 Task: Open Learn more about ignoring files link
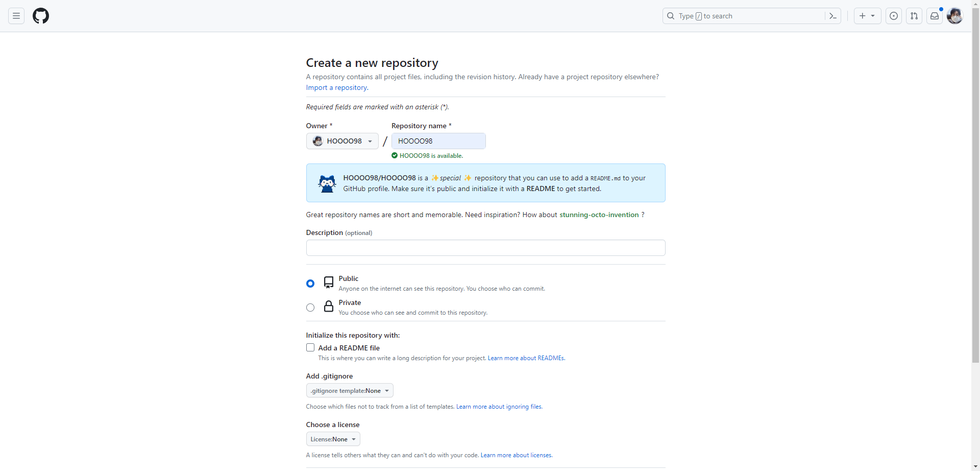click(x=499, y=407)
